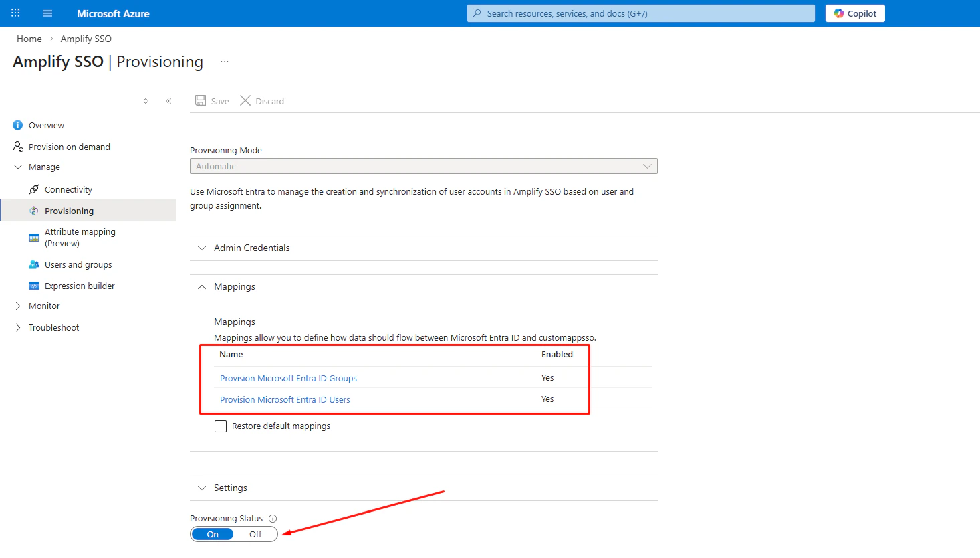Click the Microsoft Azure logo text
Viewport: 980px width, 558px height.
click(113, 13)
